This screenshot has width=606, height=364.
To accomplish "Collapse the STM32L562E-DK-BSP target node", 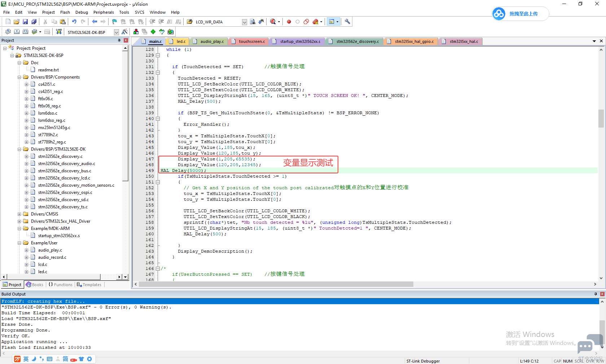I will (x=12, y=56).
